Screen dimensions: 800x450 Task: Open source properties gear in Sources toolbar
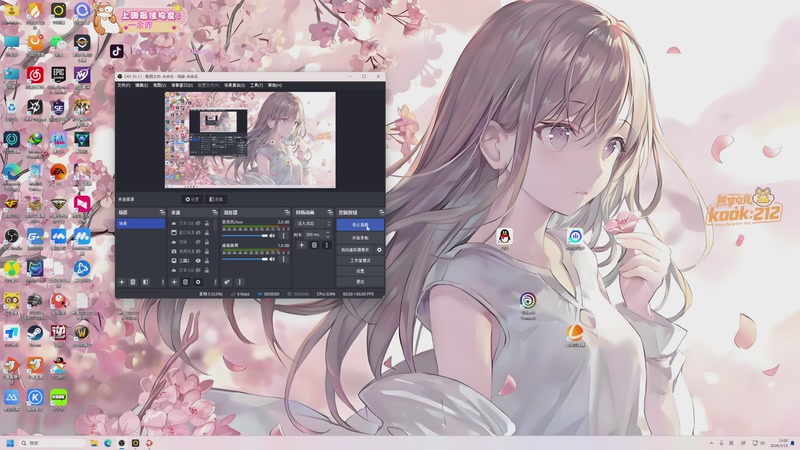pos(198,282)
